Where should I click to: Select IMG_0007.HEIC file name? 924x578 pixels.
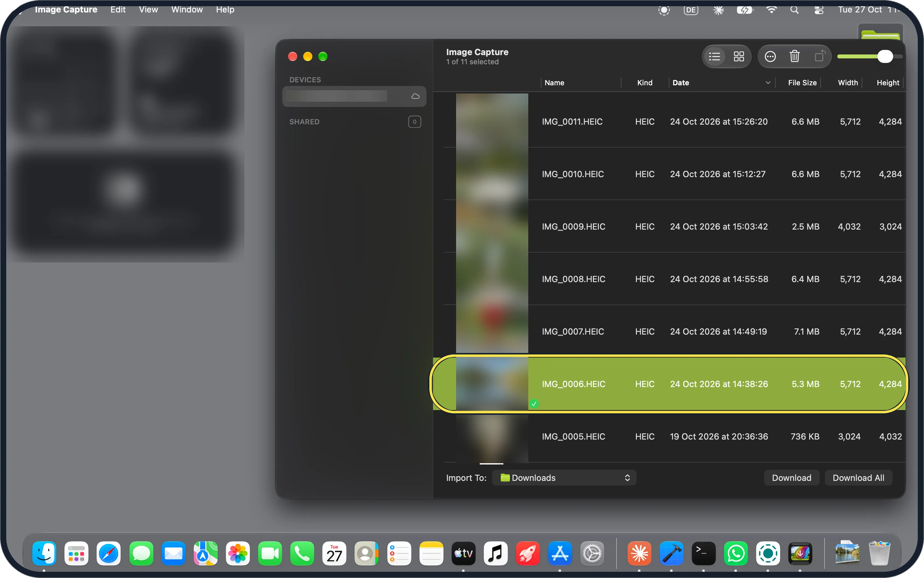[573, 331]
